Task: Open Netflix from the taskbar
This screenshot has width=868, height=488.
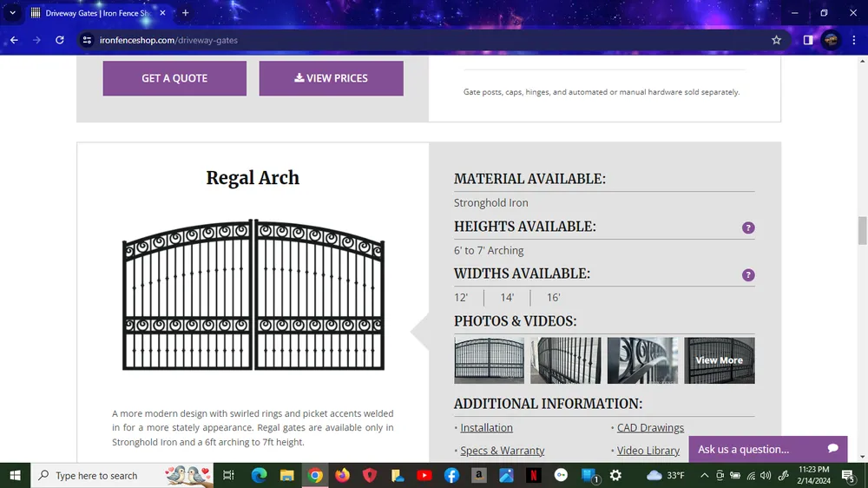Action: coord(534,475)
